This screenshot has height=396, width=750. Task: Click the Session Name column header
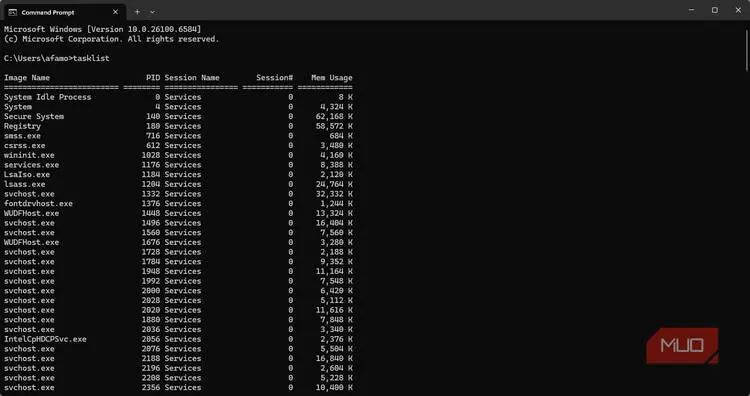pyautogui.click(x=192, y=77)
